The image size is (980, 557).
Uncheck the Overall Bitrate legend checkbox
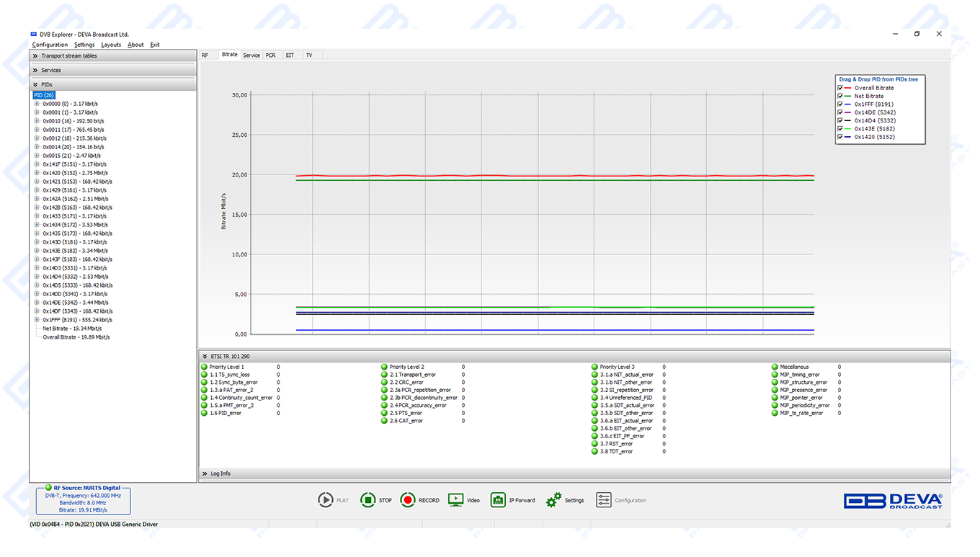(x=840, y=88)
